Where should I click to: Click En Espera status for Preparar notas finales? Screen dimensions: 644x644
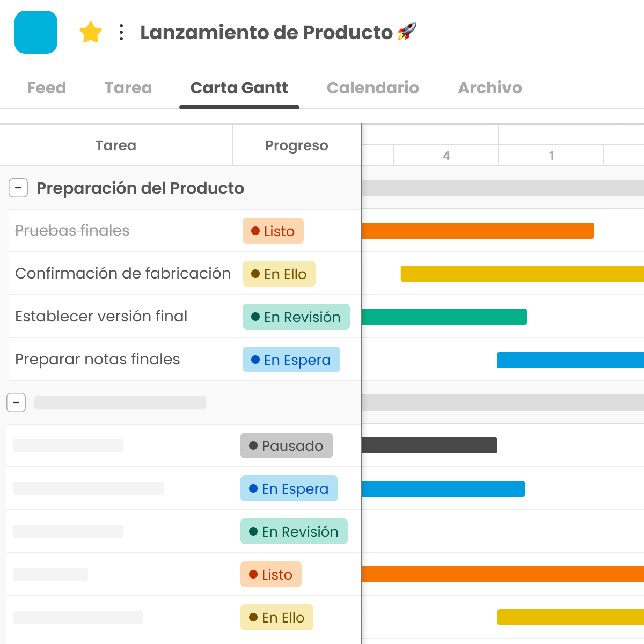click(x=291, y=360)
